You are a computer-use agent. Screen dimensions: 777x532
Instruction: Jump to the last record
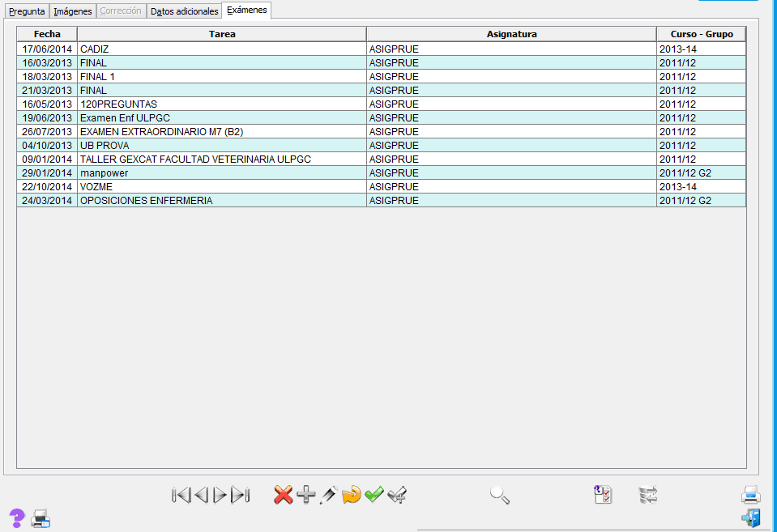240,495
